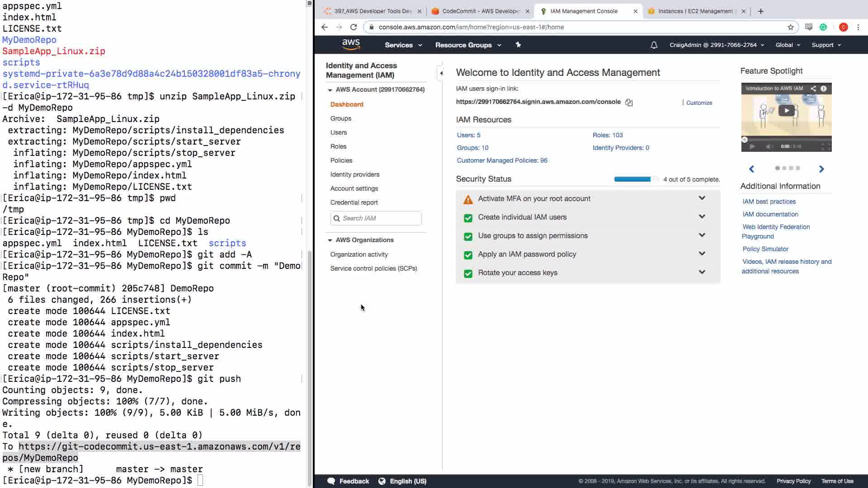Copy the IAM sign-in link icon
The width and height of the screenshot is (868, 488).
(629, 103)
